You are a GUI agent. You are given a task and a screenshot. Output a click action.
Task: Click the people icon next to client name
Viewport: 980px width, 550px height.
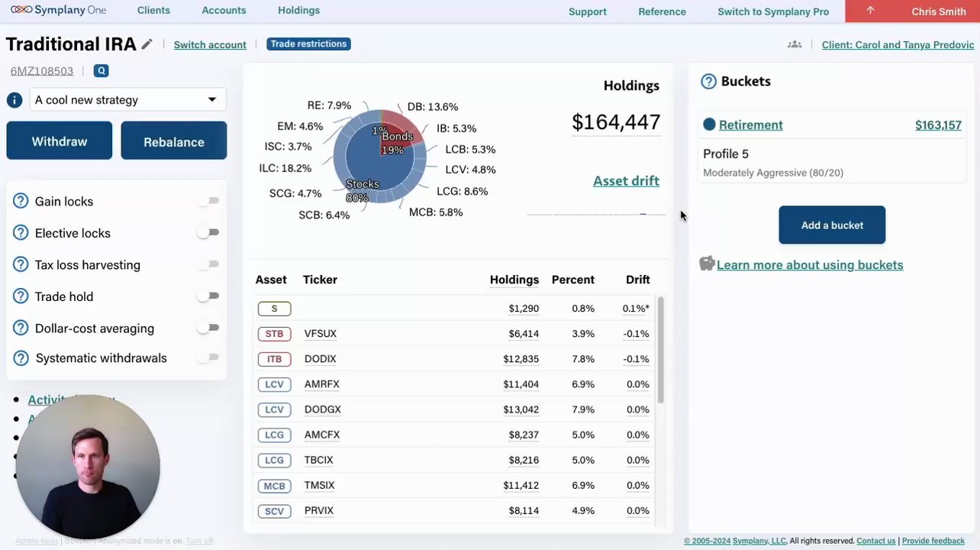click(x=795, y=44)
